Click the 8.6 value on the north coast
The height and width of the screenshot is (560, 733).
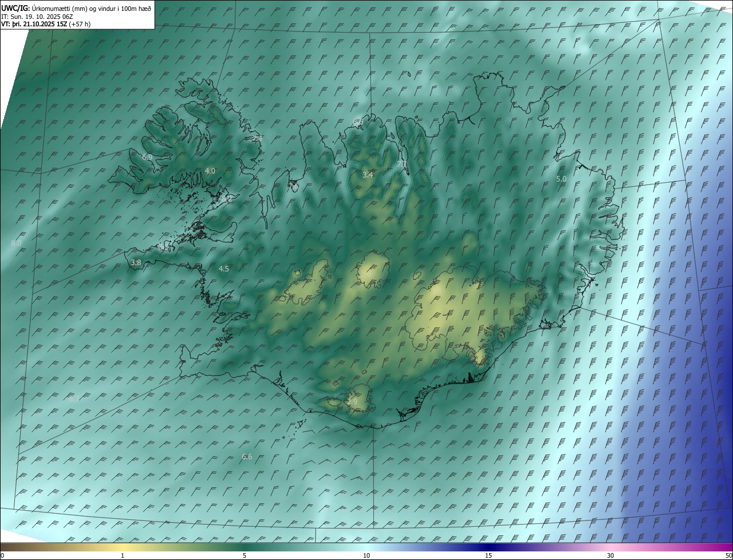pos(358,121)
